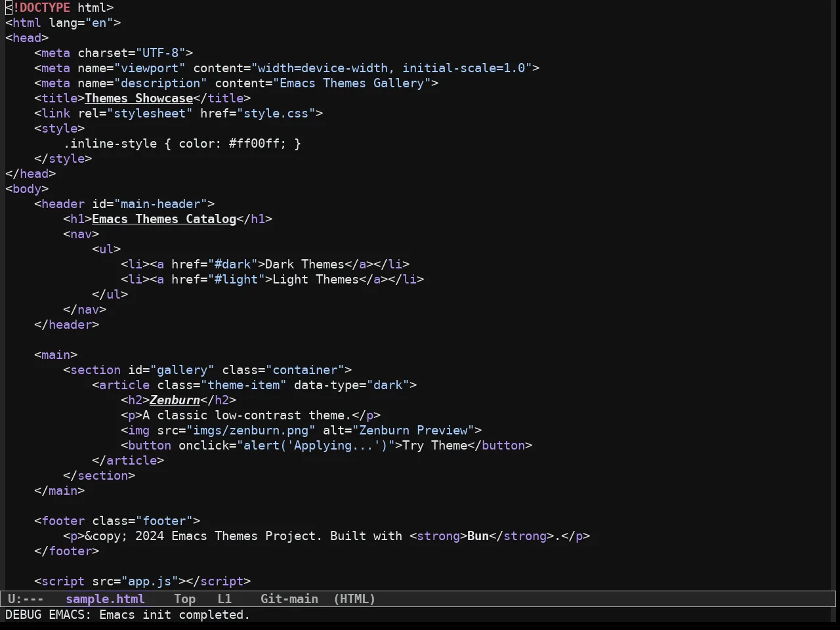Click the closing </footer> tag
Image resolution: width=840 pixels, height=630 pixels.
[x=67, y=551]
